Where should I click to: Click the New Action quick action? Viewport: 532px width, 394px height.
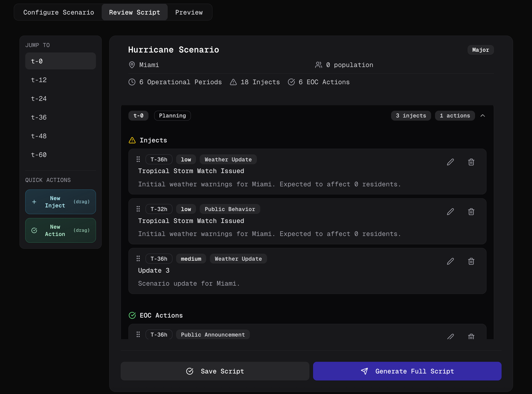point(60,231)
